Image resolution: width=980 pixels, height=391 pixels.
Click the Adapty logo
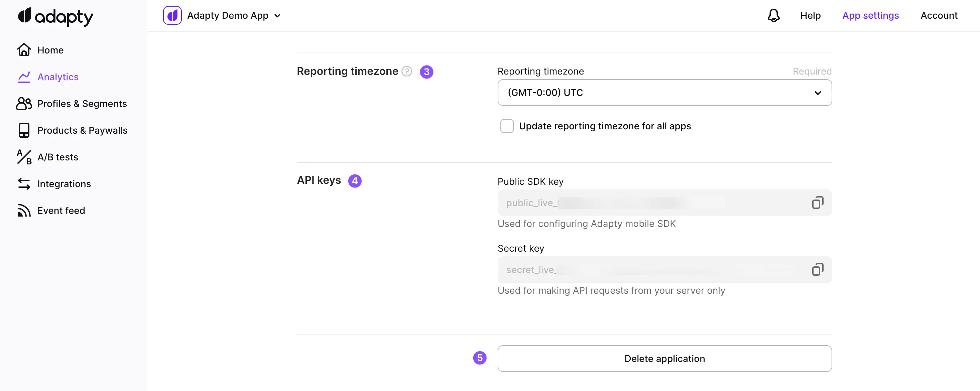(55, 16)
